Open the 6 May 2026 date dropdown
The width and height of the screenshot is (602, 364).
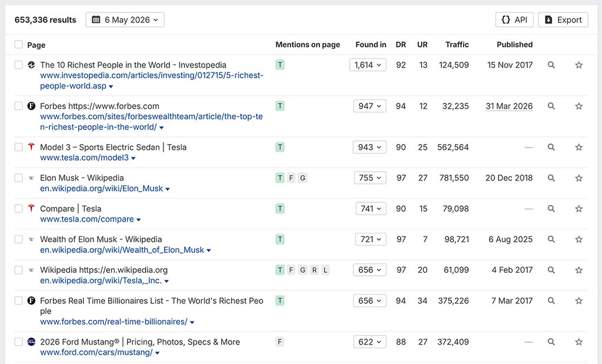tap(125, 19)
